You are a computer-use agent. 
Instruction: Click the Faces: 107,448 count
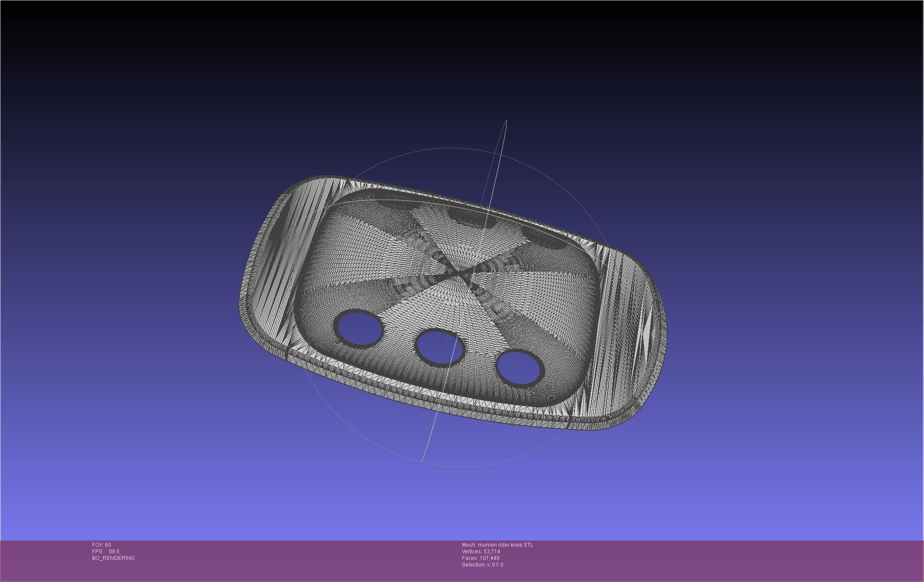tap(480, 558)
